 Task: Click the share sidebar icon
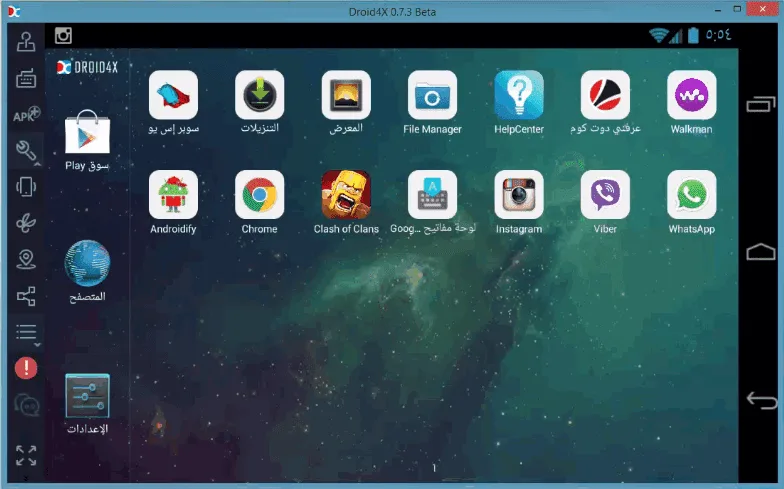tap(26, 296)
